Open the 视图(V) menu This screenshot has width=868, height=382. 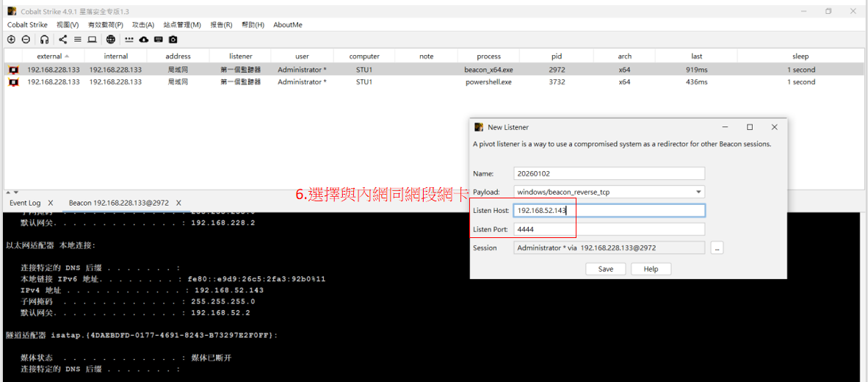(68, 25)
